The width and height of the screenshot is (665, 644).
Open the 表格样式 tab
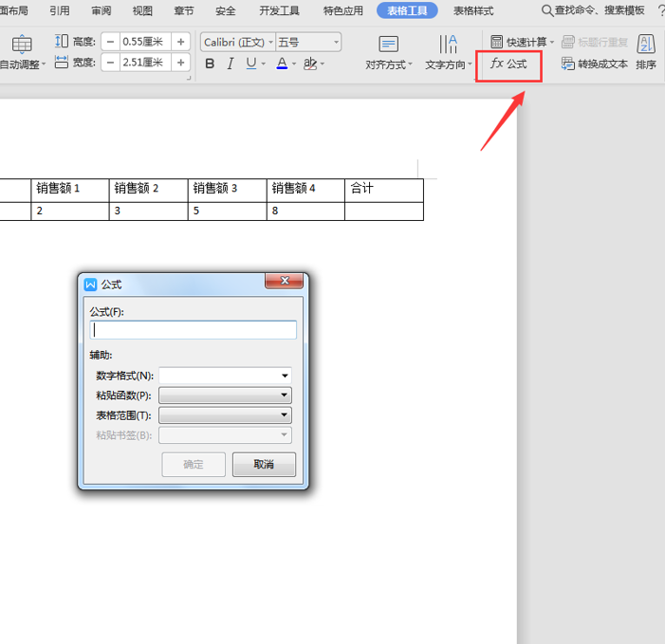pyautogui.click(x=473, y=10)
